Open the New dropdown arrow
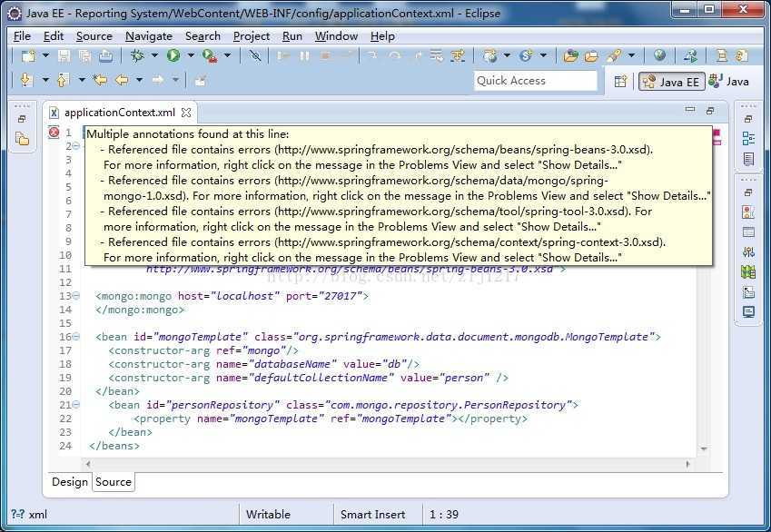This screenshot has height=532, width=771. pos(45,55)
